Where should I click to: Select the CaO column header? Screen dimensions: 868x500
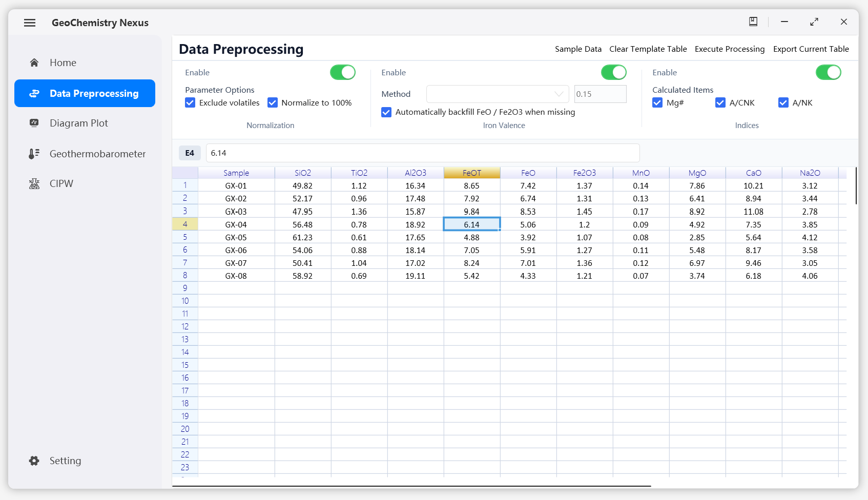(x=754, y=173)
